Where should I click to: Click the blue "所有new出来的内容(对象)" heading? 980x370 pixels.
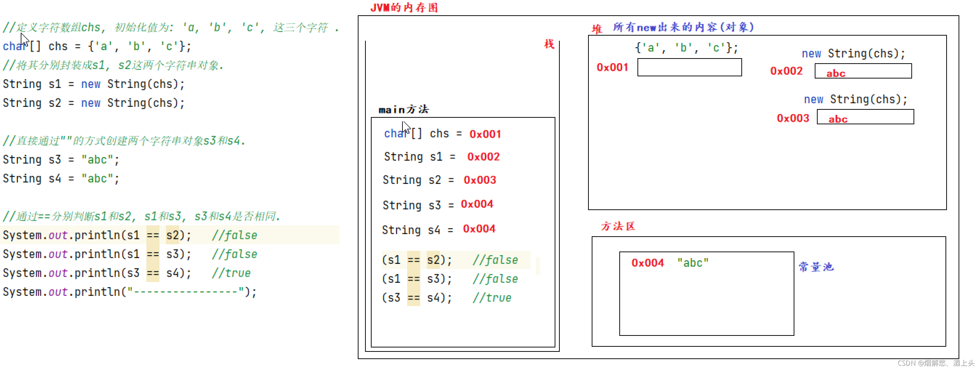(683, 27)
